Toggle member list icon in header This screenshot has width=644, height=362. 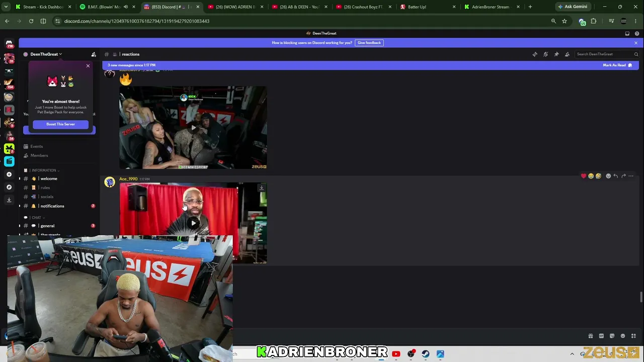567,54
